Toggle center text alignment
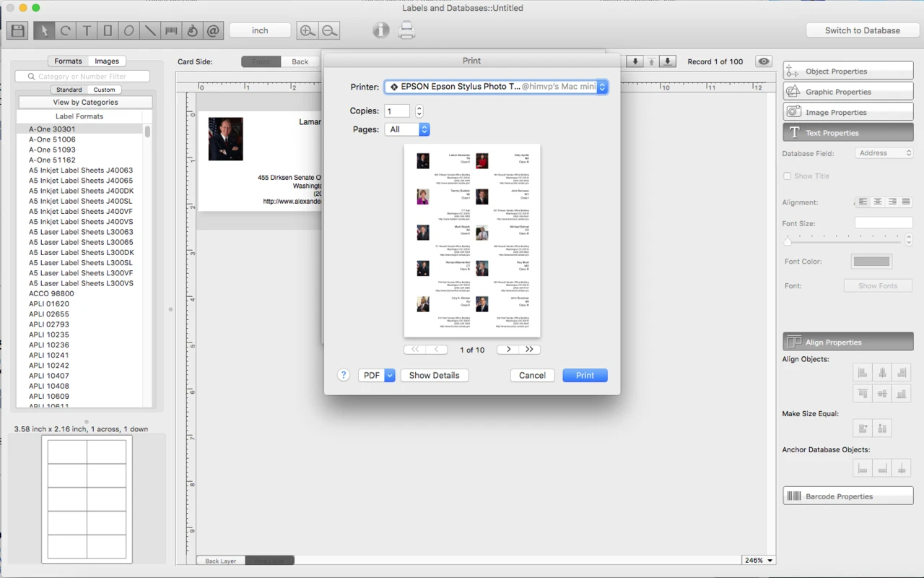924x578 pixels. click(x=879, y=202)
